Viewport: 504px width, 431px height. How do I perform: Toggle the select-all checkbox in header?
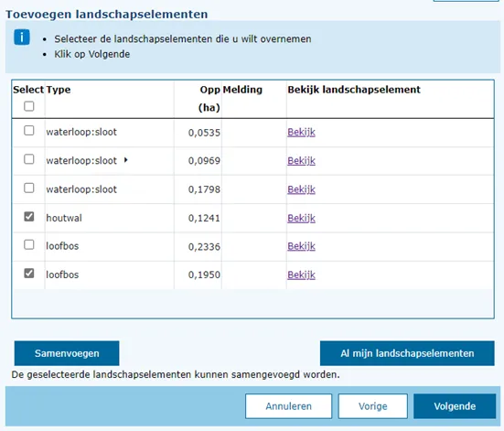29,106
